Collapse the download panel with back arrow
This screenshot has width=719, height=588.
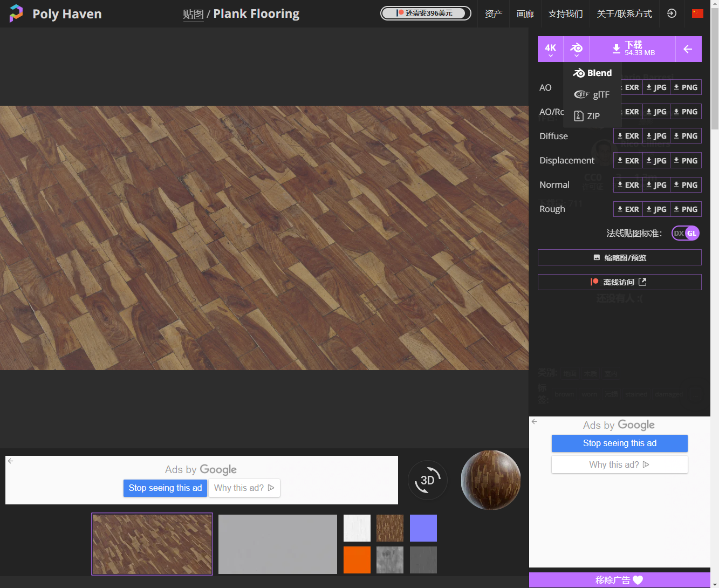pyautogui.click(x=688, y=49)
